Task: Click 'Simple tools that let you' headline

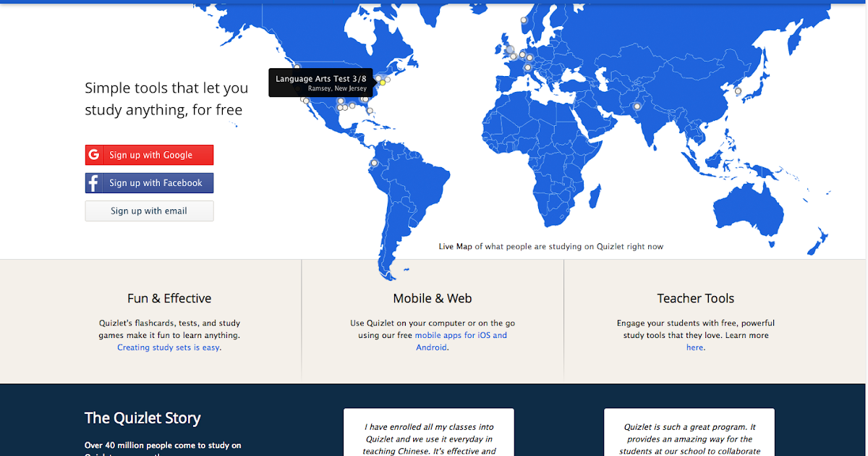Action: pos(166,88)
